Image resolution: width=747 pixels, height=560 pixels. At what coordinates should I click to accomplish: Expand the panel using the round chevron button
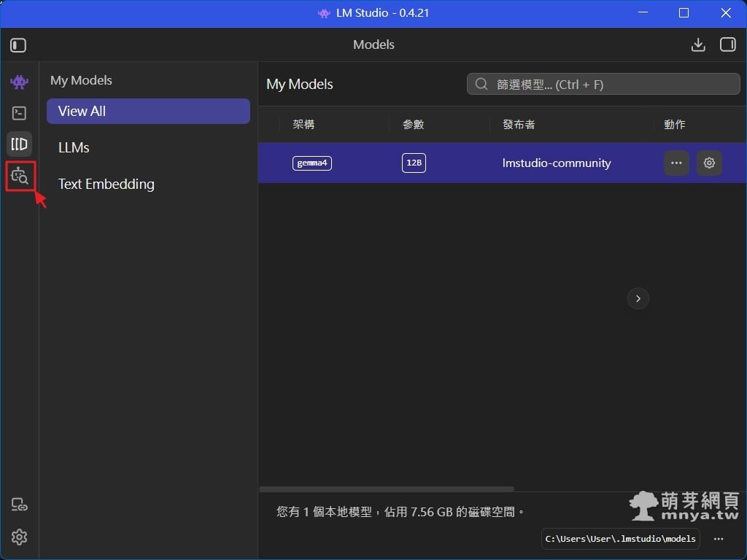click(x=638, y=298)
